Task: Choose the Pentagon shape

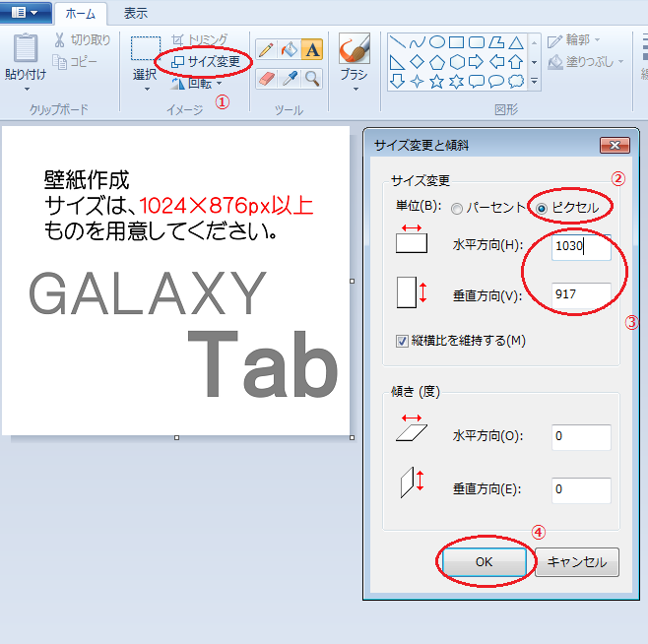Action: 437,62
